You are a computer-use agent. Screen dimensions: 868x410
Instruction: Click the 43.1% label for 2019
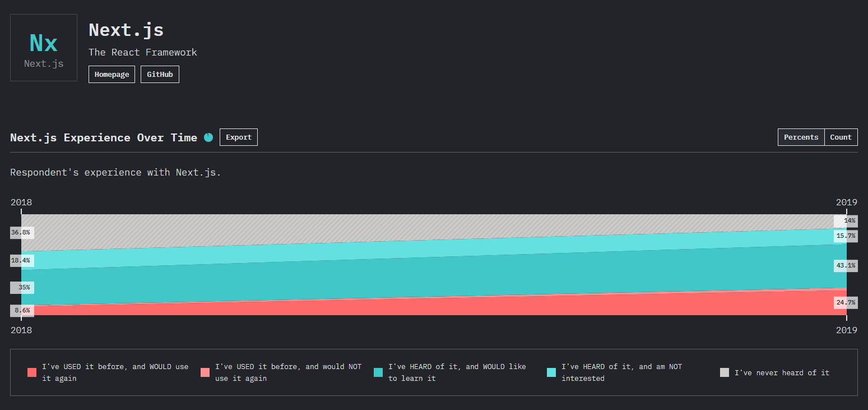[x=846, y=266]
